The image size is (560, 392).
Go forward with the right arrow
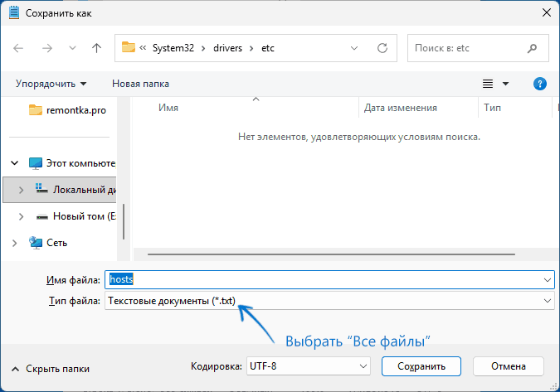[47, 48]
